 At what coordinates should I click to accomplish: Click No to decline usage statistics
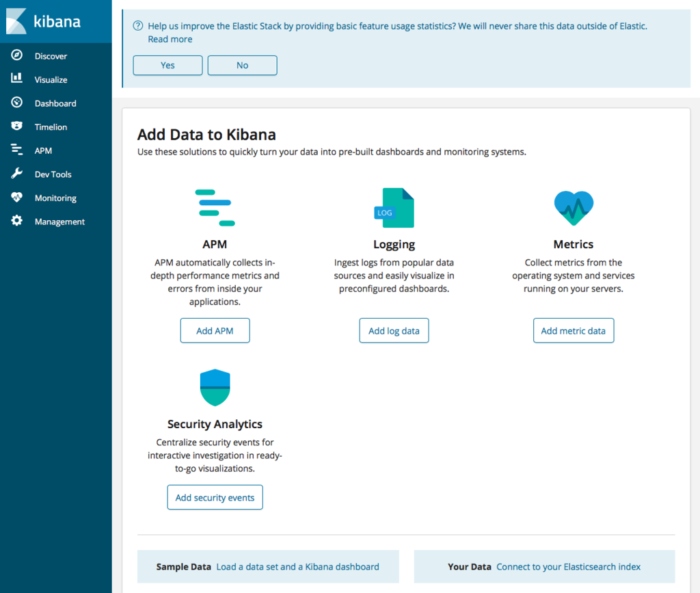pyautogui.click(x=243, y=65)
